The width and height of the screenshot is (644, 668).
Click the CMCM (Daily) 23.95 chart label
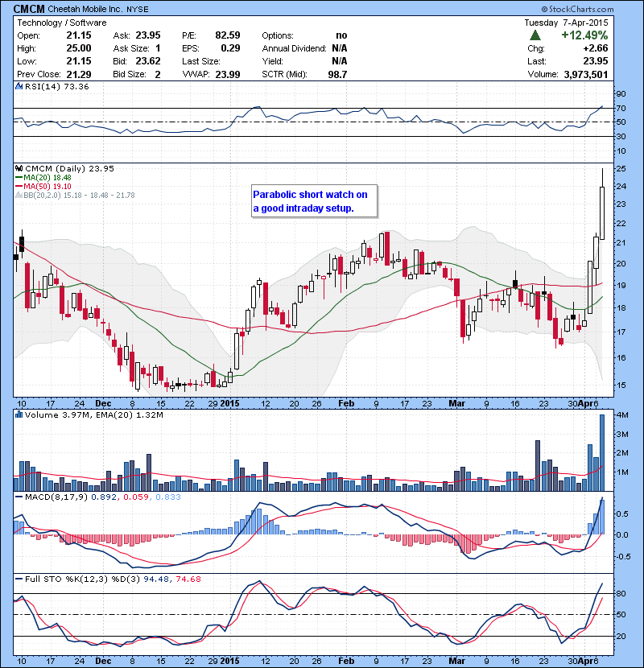pos(69,169)
